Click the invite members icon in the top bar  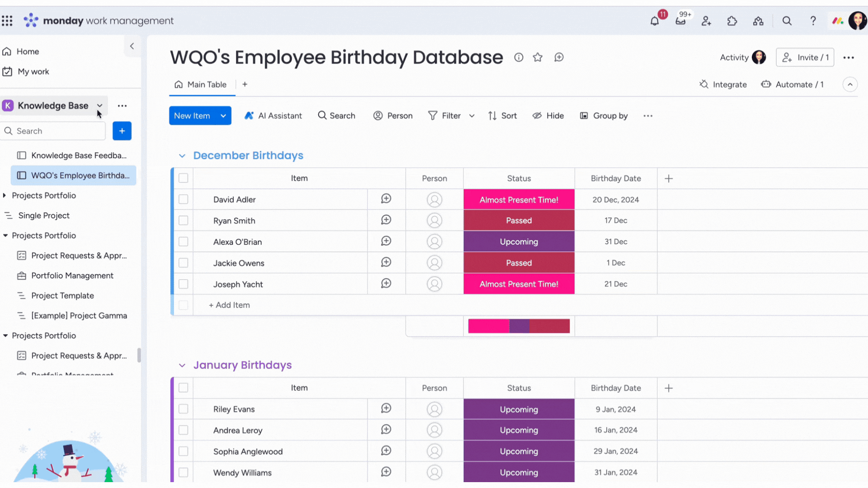point(706,21)
